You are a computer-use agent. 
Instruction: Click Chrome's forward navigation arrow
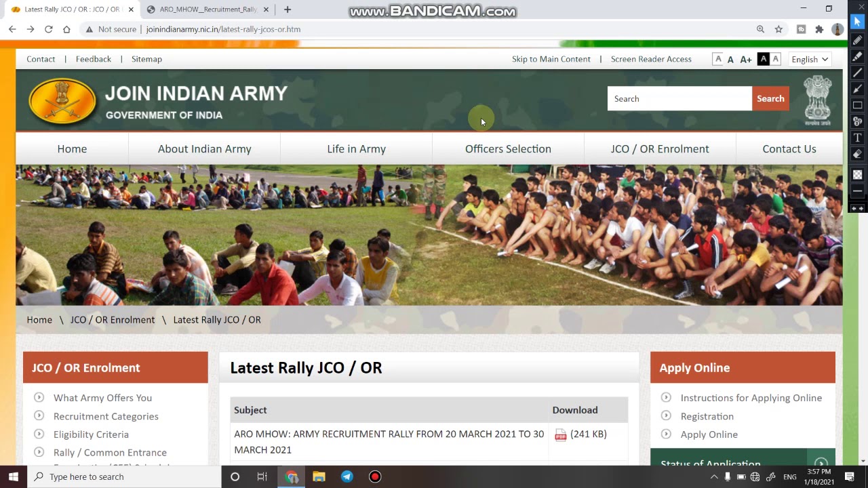point(31,29)
